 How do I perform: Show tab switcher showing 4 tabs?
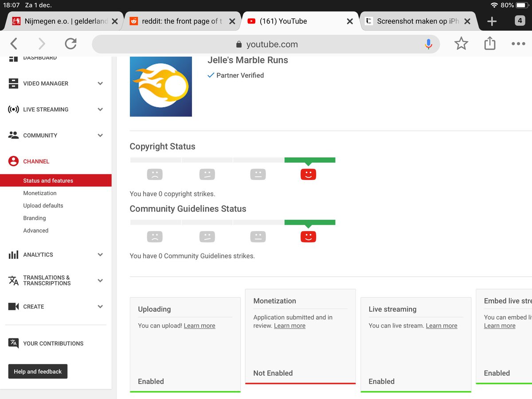click(x=520, y=20)
